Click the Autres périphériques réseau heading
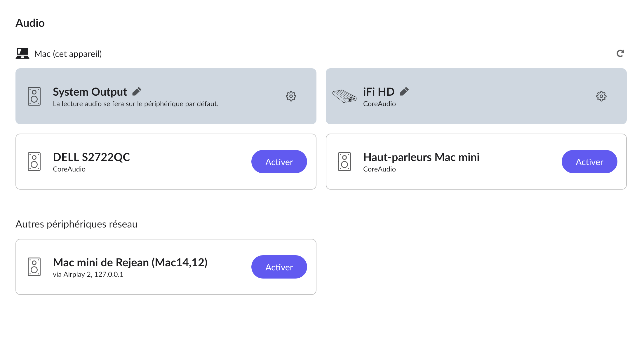 [76, 224]
